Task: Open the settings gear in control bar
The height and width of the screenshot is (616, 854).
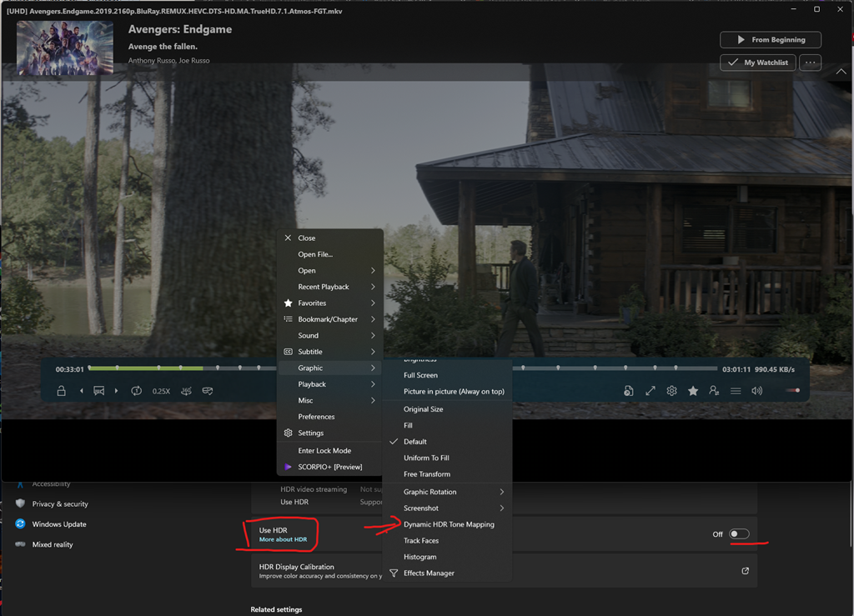Action: coord(671,391)
